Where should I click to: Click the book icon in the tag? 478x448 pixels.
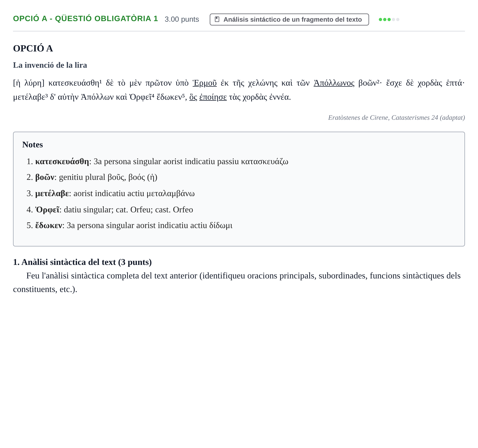217,20
